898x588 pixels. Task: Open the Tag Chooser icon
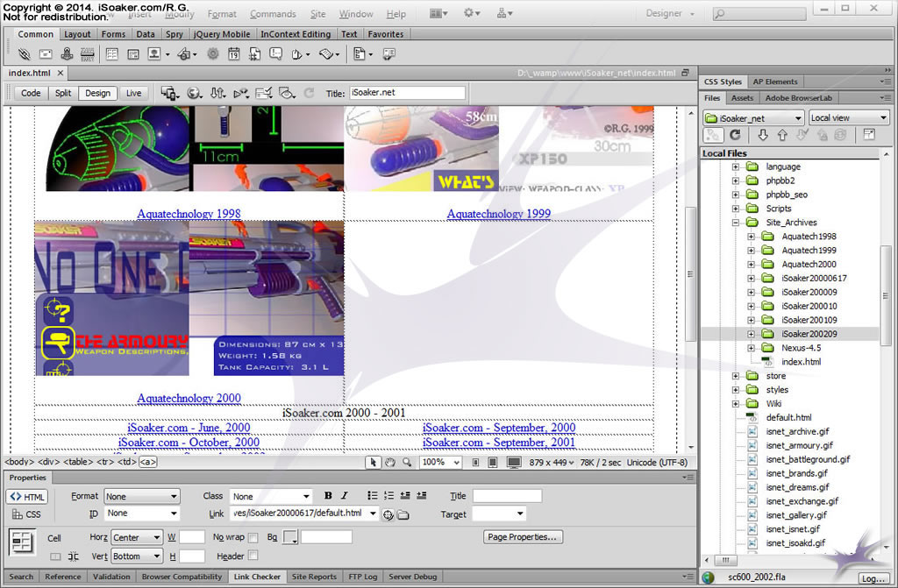point(389,54)
